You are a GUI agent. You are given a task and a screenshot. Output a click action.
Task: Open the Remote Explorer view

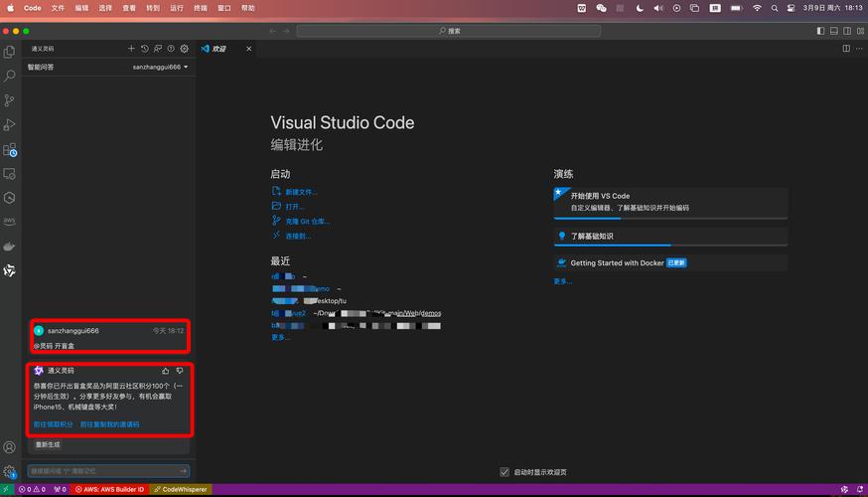point(9,173)
